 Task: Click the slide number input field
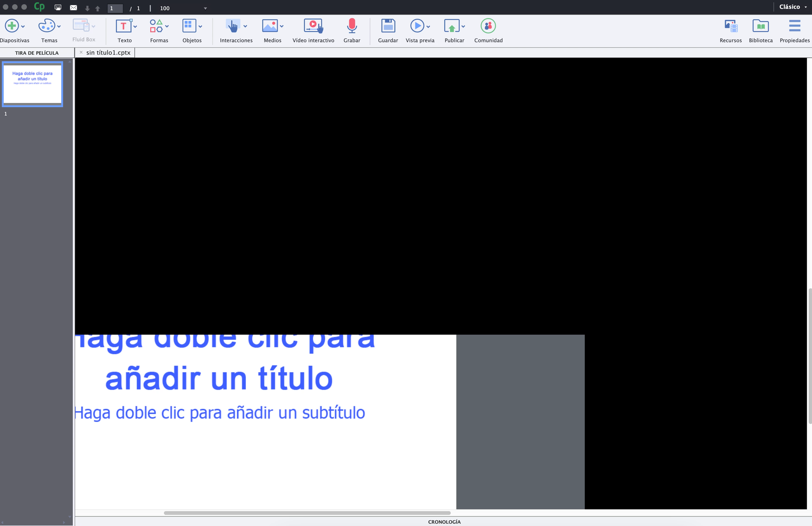coord(115,9)
